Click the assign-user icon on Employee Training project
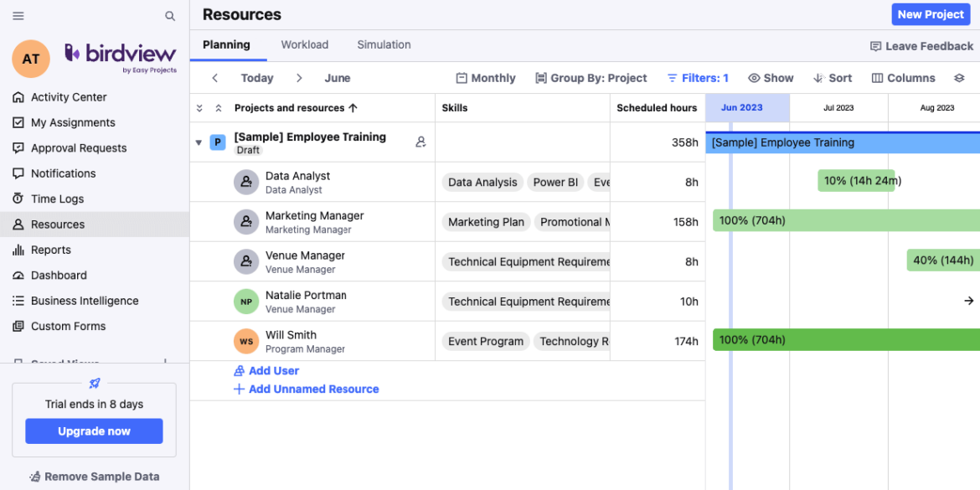This screenshot has width=980, height=490. 420,142
